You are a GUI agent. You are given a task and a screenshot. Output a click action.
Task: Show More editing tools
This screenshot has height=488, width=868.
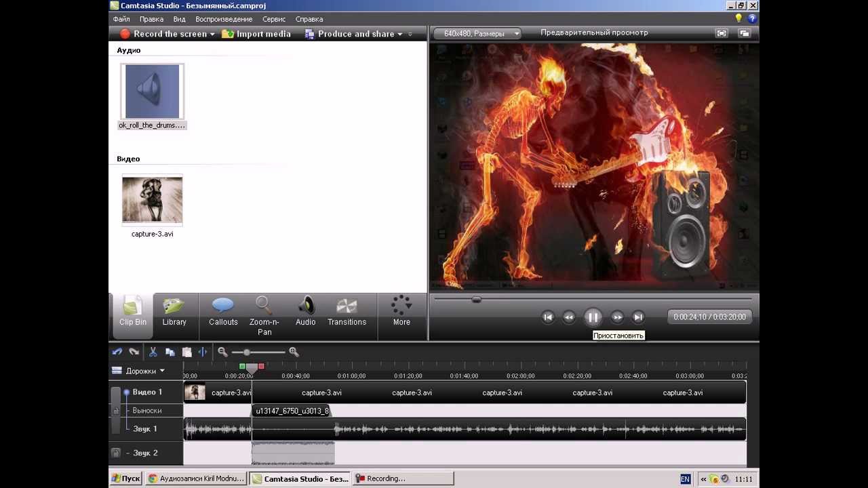[x=401, y=312]
